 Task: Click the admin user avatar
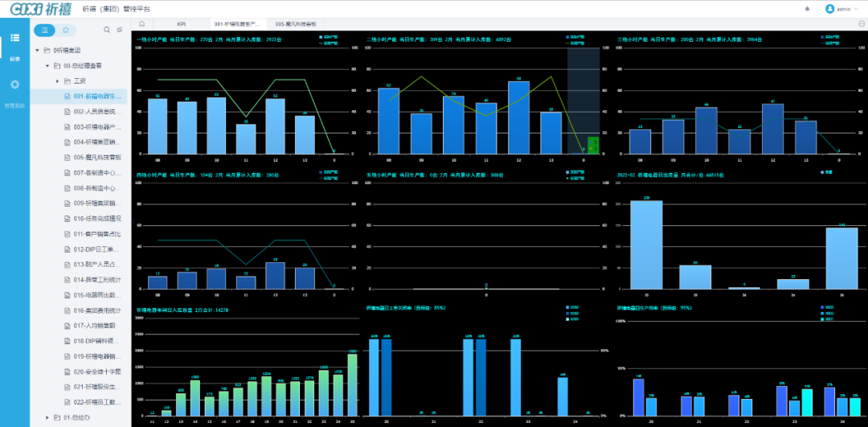pyautogui.click(x=829, y=9)
